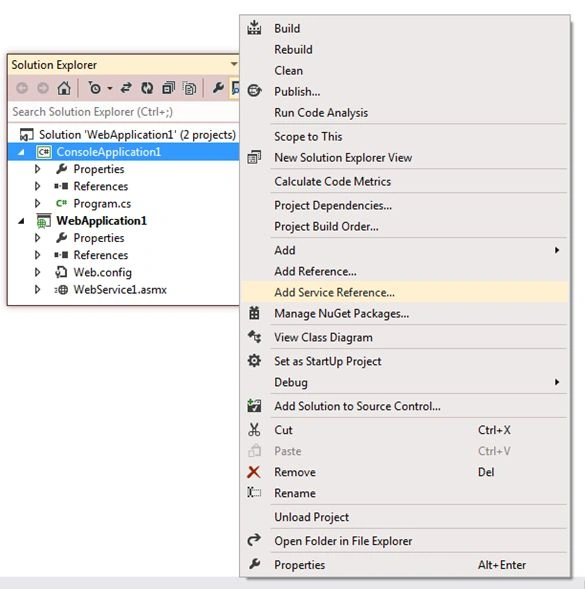Select the ConsoleApplication1 project
The width and height of the screenshot is (585, 589).
click(109, 152)
